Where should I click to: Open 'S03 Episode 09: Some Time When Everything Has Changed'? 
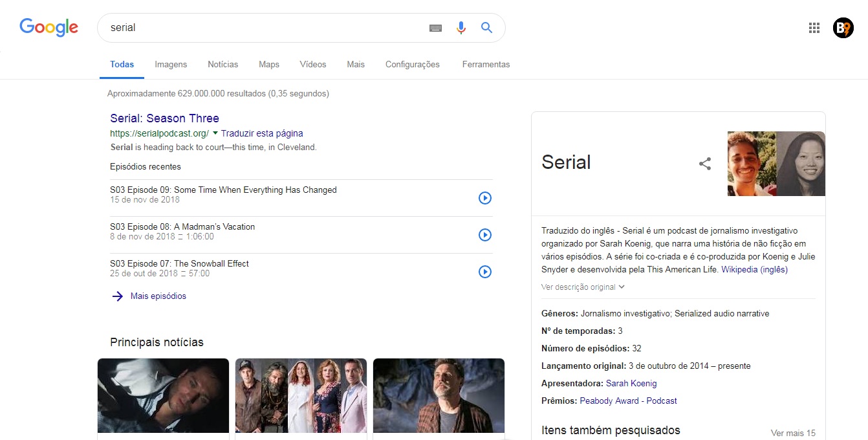(x=223, y=190)
